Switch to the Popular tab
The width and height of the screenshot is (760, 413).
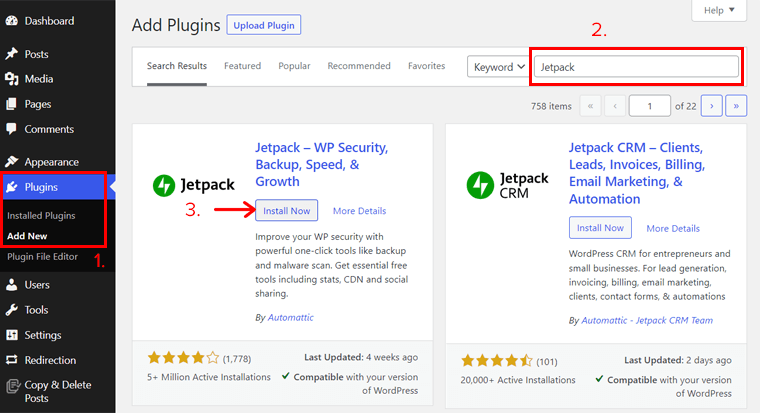294,66
